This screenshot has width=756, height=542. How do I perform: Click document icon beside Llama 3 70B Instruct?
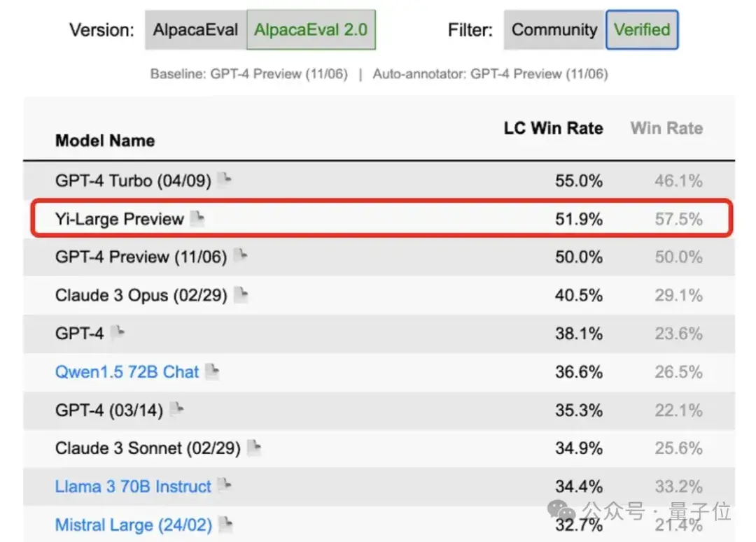click(223, 486)
